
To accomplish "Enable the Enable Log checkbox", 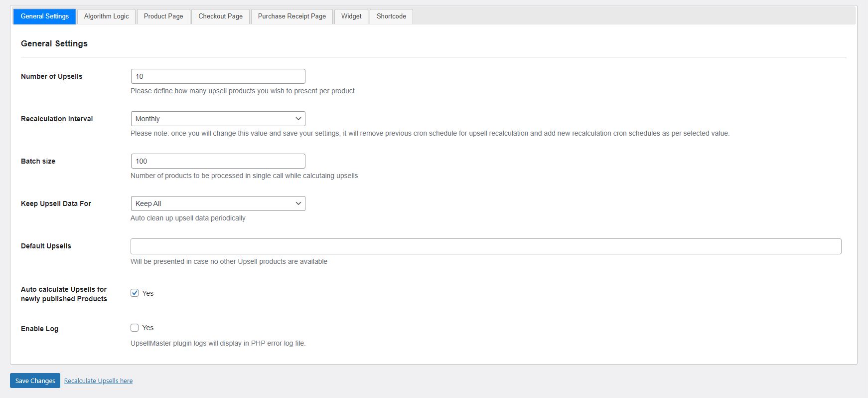I will pos(135,328).
